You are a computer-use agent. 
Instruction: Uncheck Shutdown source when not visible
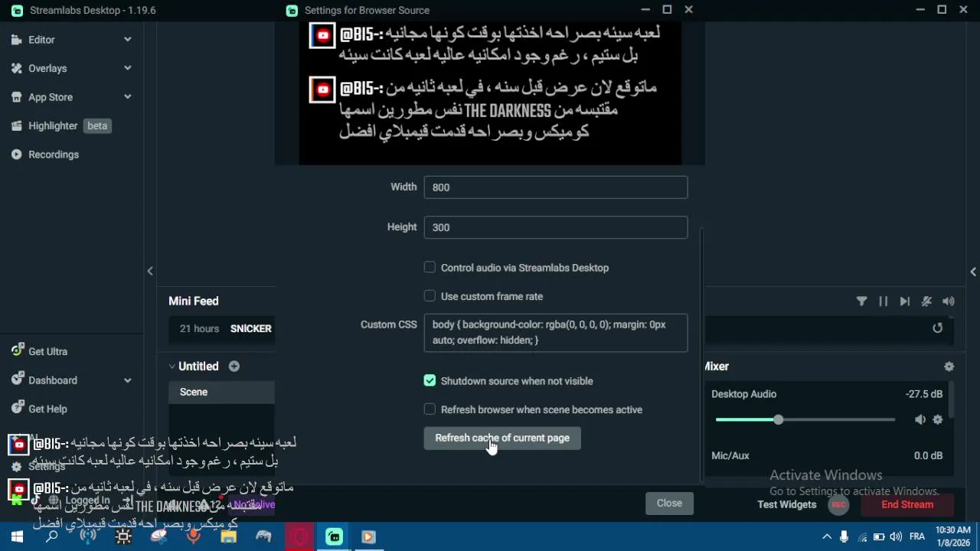tap(430, 380)
